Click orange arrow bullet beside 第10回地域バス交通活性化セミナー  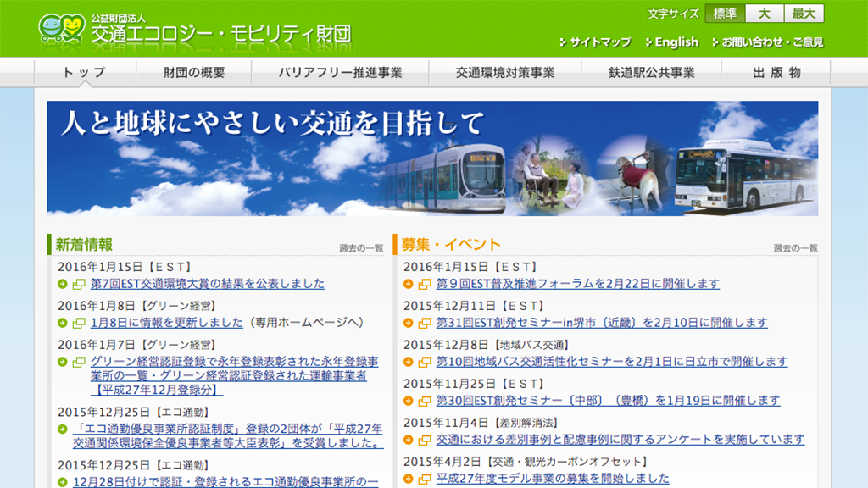click(409, 362)
